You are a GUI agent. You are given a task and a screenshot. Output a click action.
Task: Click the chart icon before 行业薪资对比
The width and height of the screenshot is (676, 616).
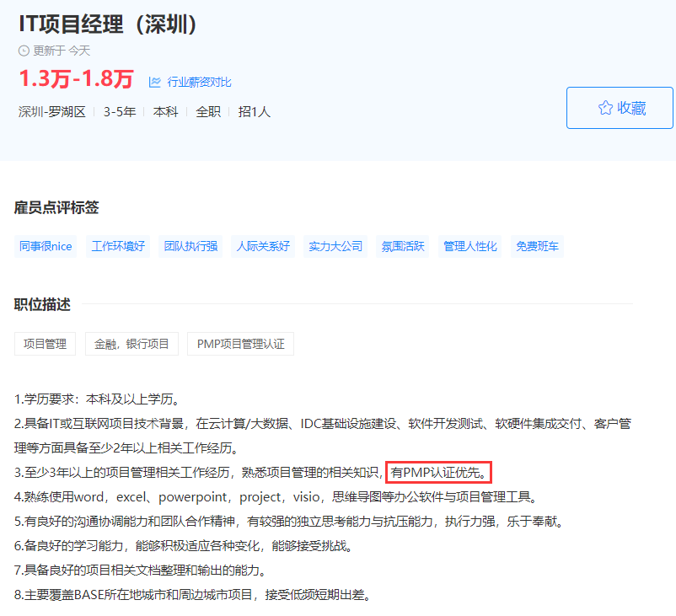point(155,82)
